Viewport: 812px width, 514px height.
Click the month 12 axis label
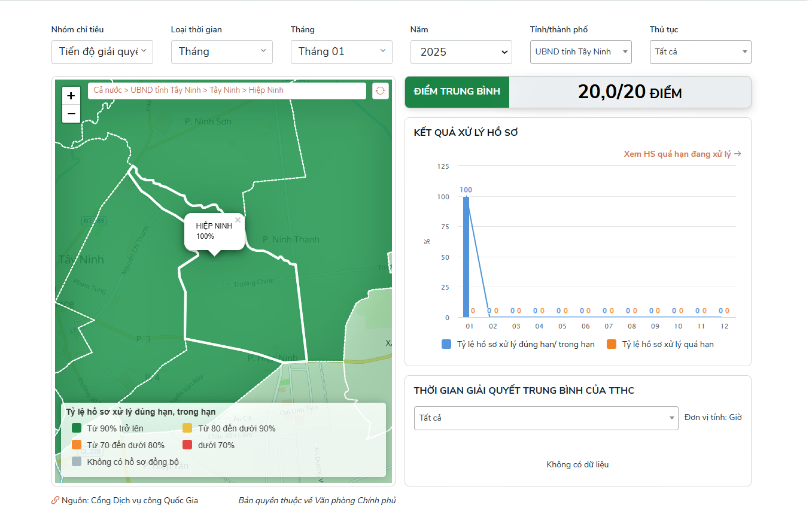point(724,326)
